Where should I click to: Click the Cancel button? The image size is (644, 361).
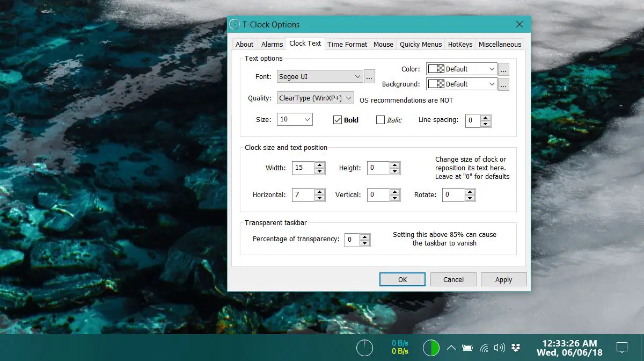(453, 279)
